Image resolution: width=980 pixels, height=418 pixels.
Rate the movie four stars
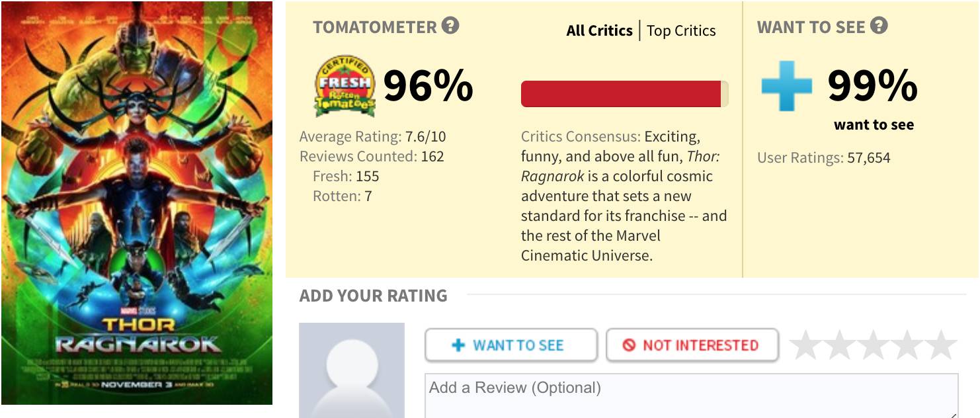click(x=907, y=345)
